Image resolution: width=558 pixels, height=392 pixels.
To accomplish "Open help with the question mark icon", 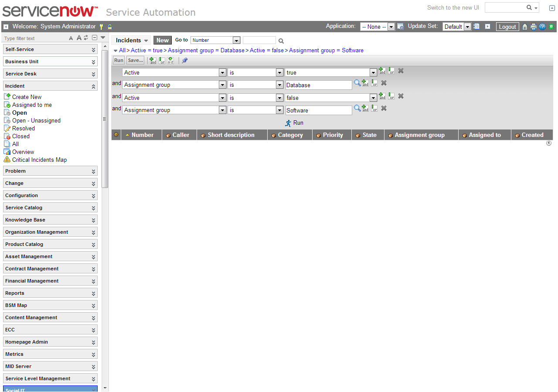I will click(x=542, y=27).
